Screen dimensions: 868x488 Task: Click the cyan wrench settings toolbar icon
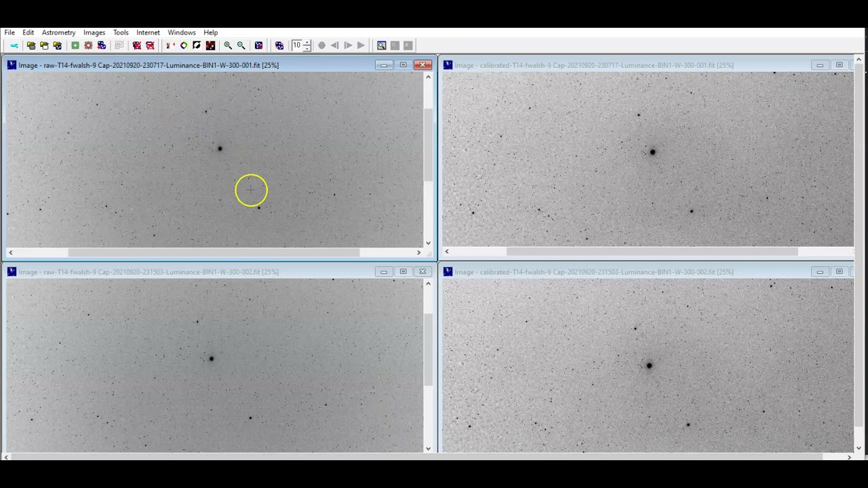tap(14, 45)
